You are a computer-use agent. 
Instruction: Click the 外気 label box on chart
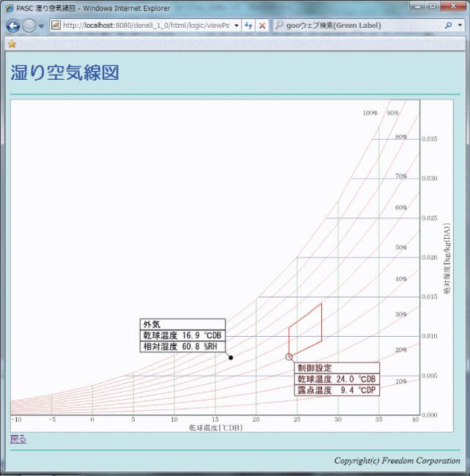coord(182,335)
